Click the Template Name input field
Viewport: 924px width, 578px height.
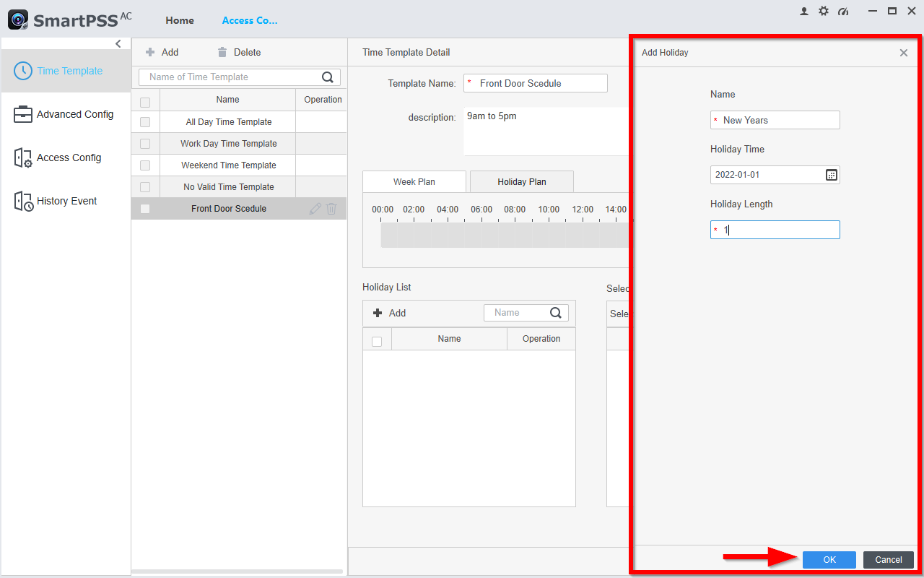pos(536,83)
